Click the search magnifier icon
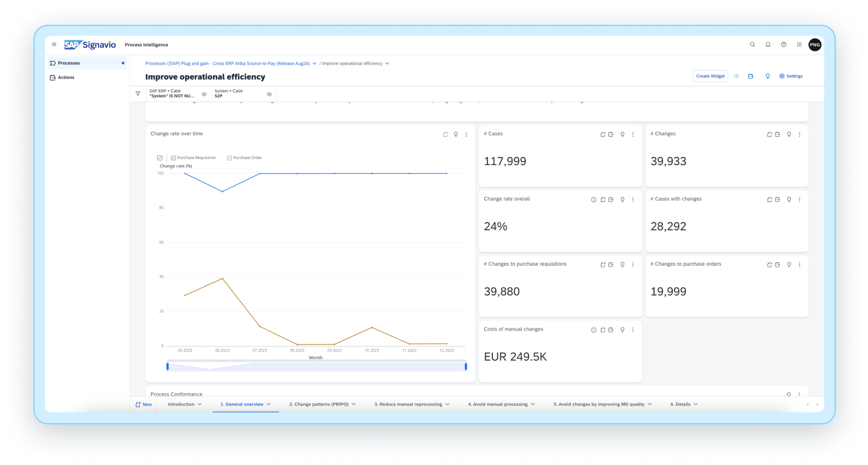 coord(752,45)
